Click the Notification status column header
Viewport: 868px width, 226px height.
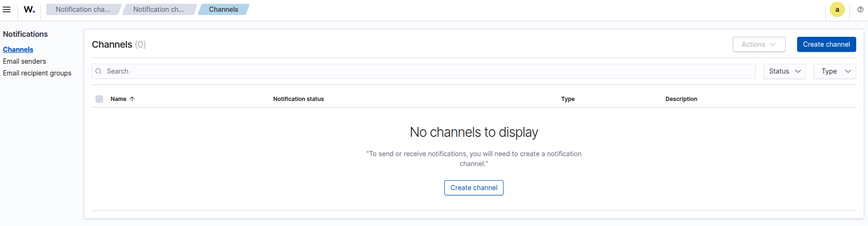(298, 99)
